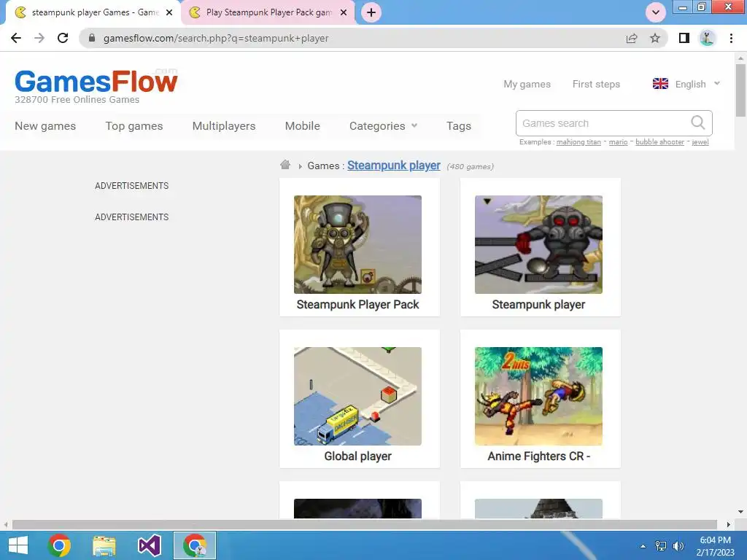The width and height of the screenshot is (747, 560).
Task: Open a new tab with plus button
Action: [x=371, y=12]
